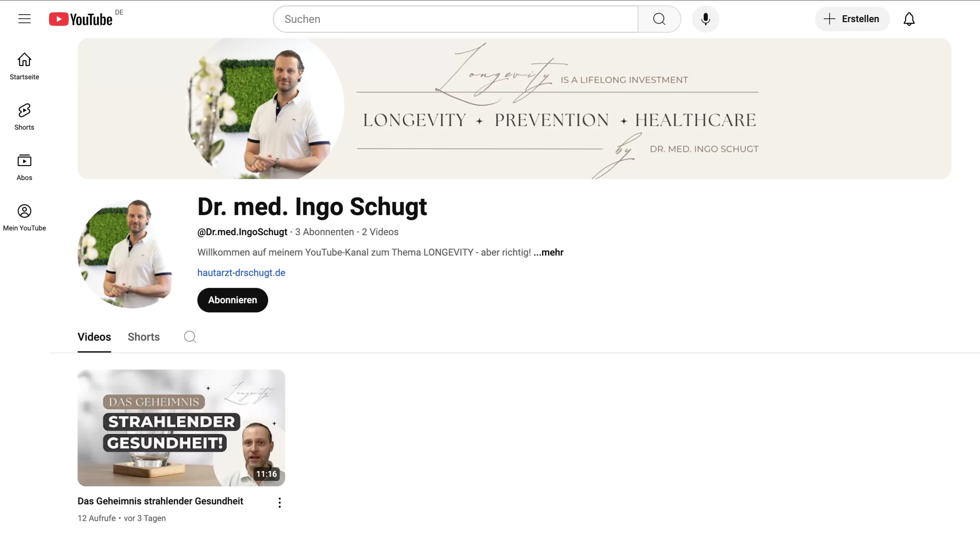
Task: Click the search magnifier button
Action: point(659,19)
